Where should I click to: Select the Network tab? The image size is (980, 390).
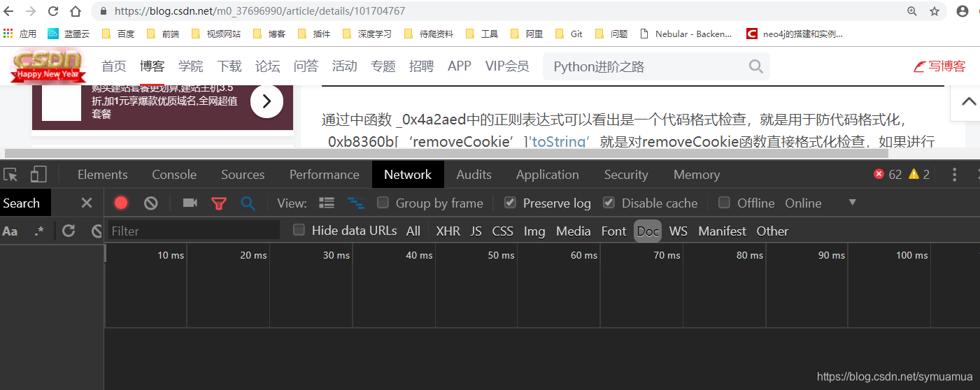pos(408,175)
